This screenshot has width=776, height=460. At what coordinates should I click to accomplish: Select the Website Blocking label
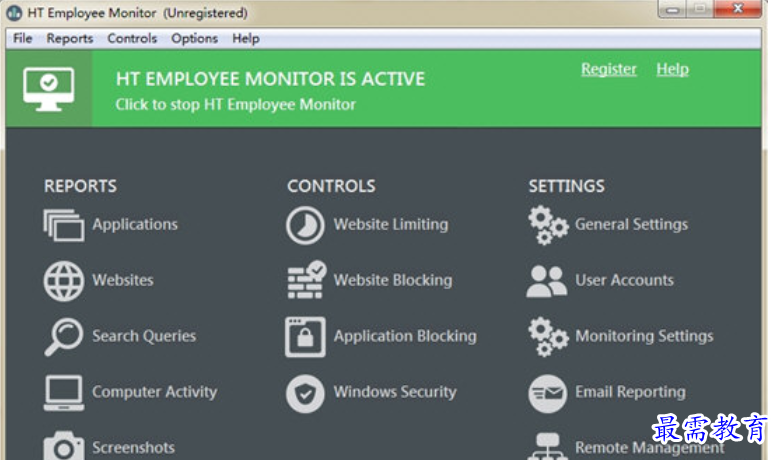point(393,280)
